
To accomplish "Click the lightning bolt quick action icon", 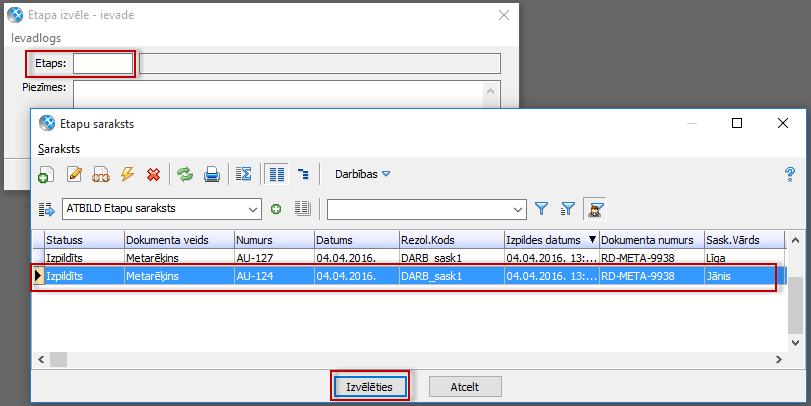I will [127, 174].
